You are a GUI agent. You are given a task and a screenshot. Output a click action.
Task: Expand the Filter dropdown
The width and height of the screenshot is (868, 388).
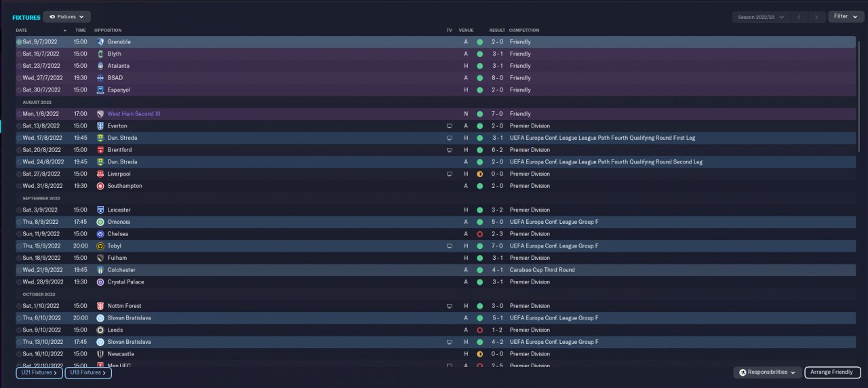pos(846,16)
